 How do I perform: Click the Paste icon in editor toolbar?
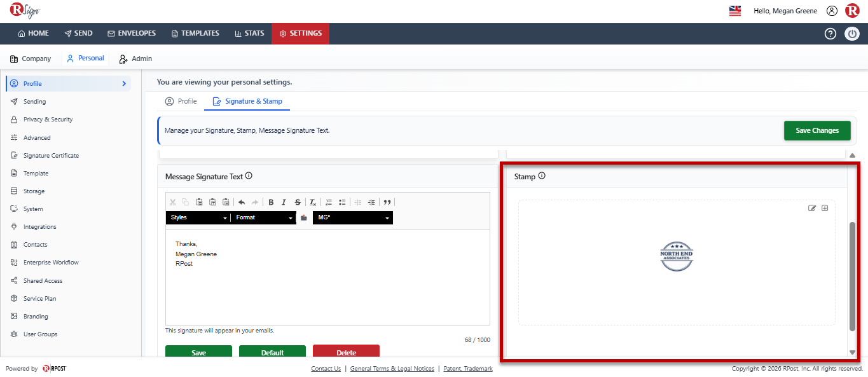(x=199, y=202)
